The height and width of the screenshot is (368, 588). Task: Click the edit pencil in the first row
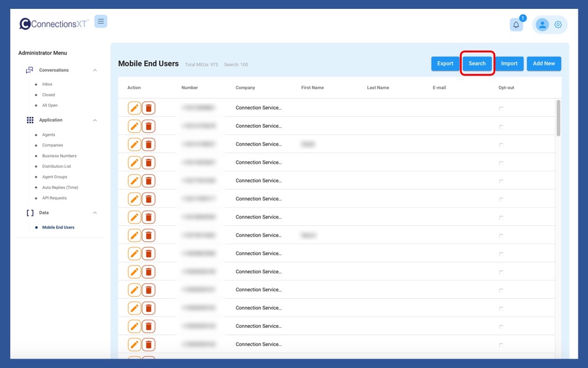point(134,108)
